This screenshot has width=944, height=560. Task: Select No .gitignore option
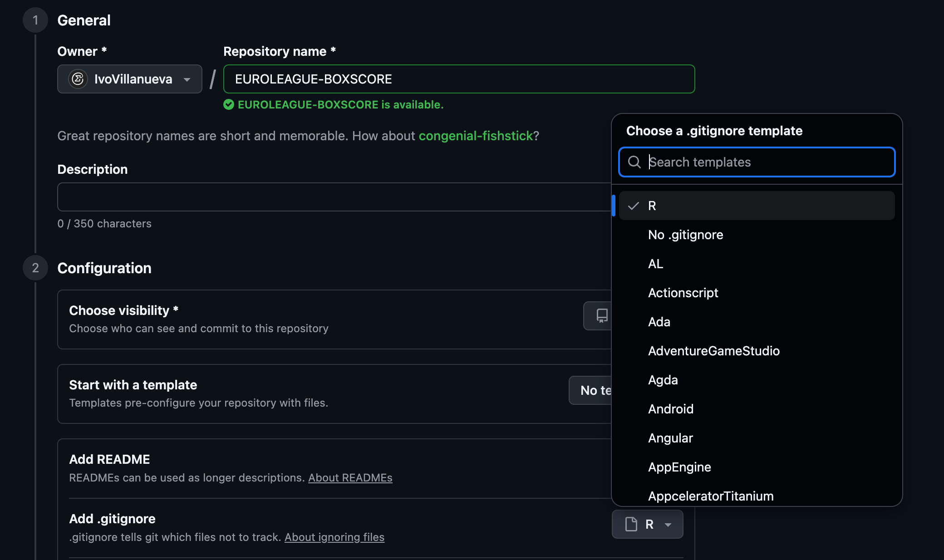685,235
